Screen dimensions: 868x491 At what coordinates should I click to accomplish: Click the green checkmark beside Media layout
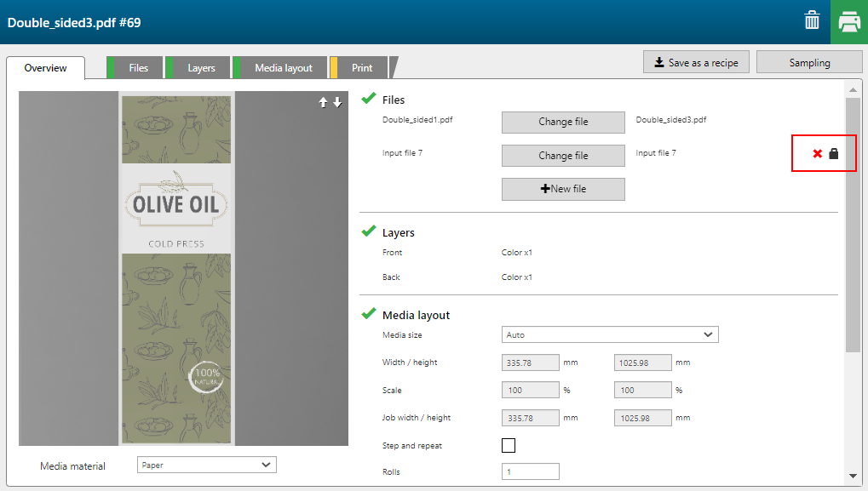(369, 314)
